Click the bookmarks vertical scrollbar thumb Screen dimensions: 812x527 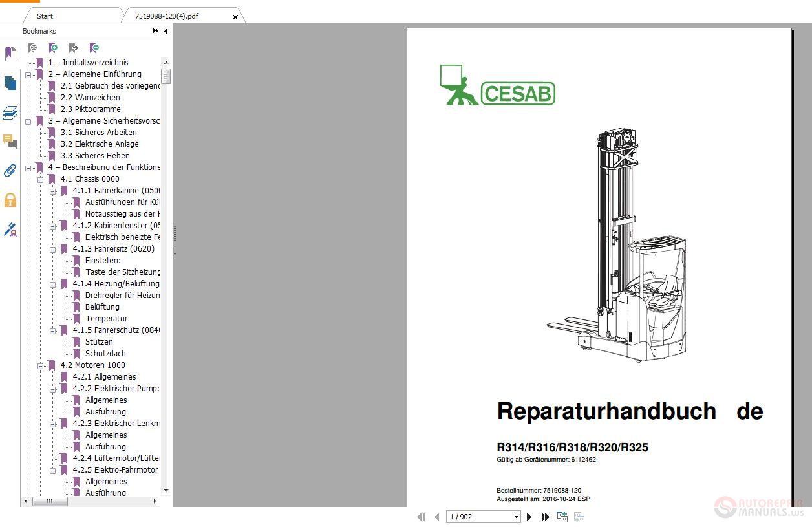tap(166, 76)
